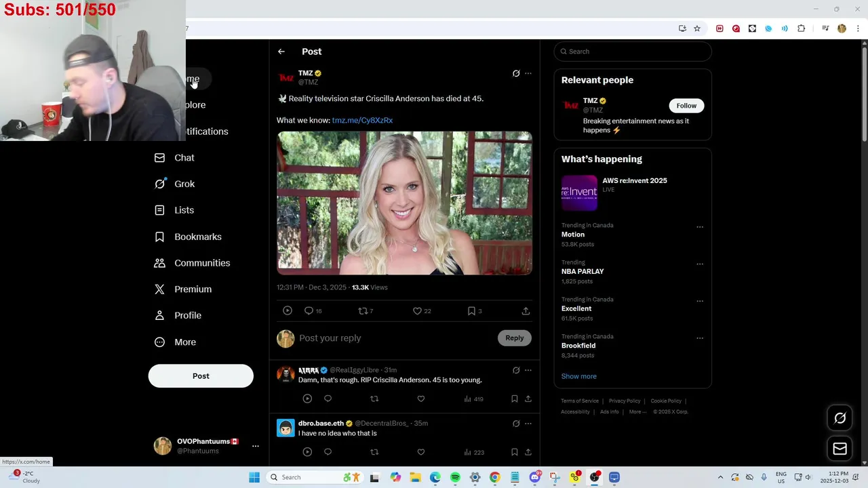Open the Privacy Policy link
The width and height of the screenshot is (868, 488).
(625, 401)
